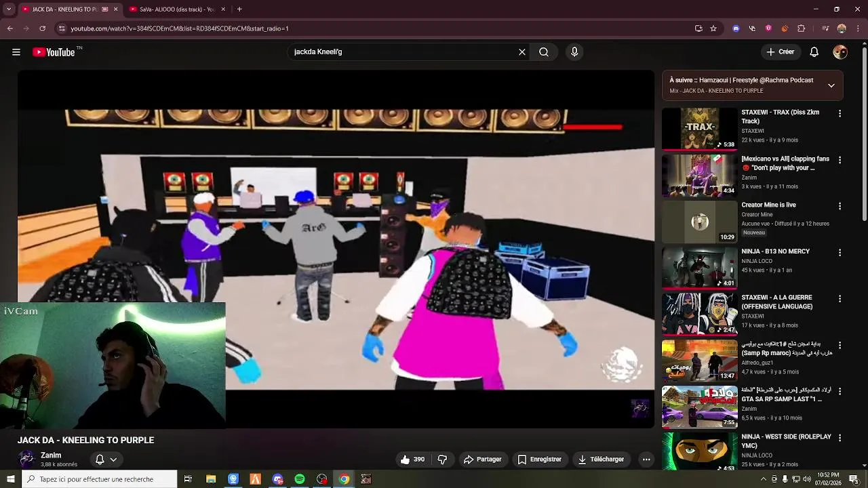
Task: Click the page vertical scrollbar
Action: coord(864,136)
